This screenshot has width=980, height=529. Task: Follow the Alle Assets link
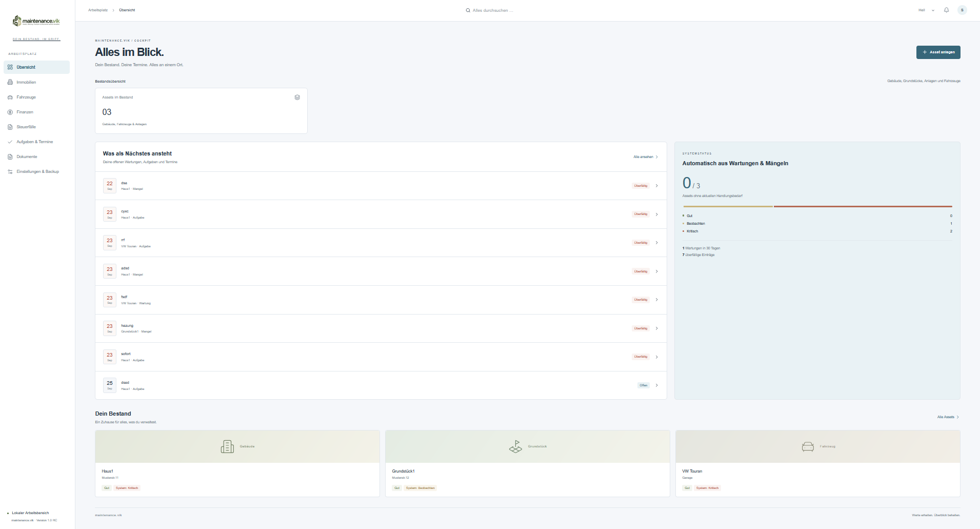pyautogui.click(x=948, y=417)
